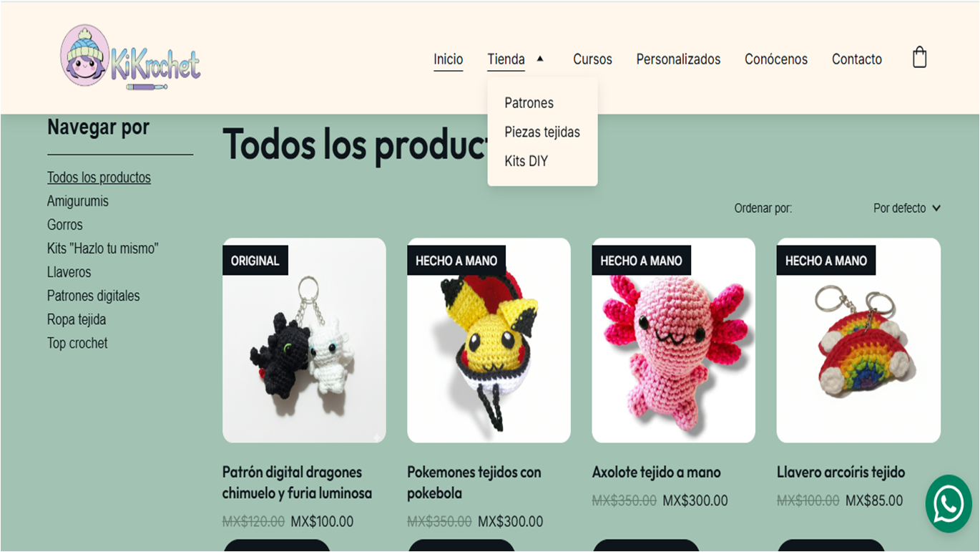Click the KiKrochet logo
980x552 pixels.
pyautogui.click(x=130, y=57)
